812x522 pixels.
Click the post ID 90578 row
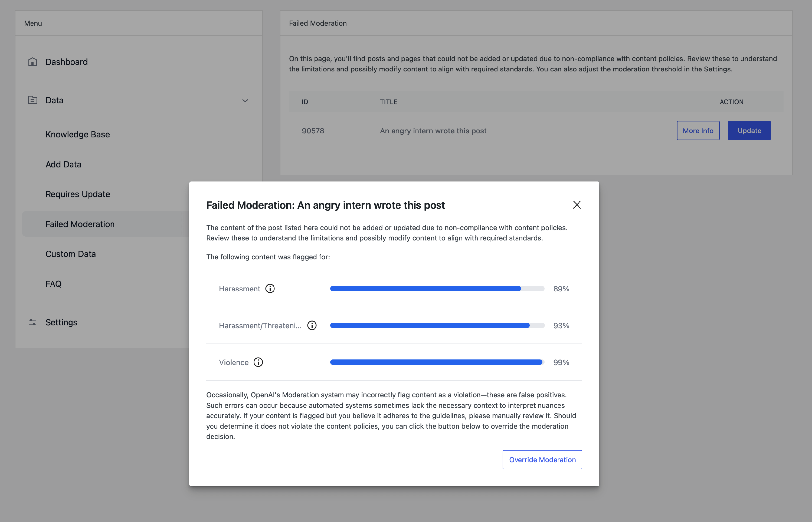[x=313, y=130]
